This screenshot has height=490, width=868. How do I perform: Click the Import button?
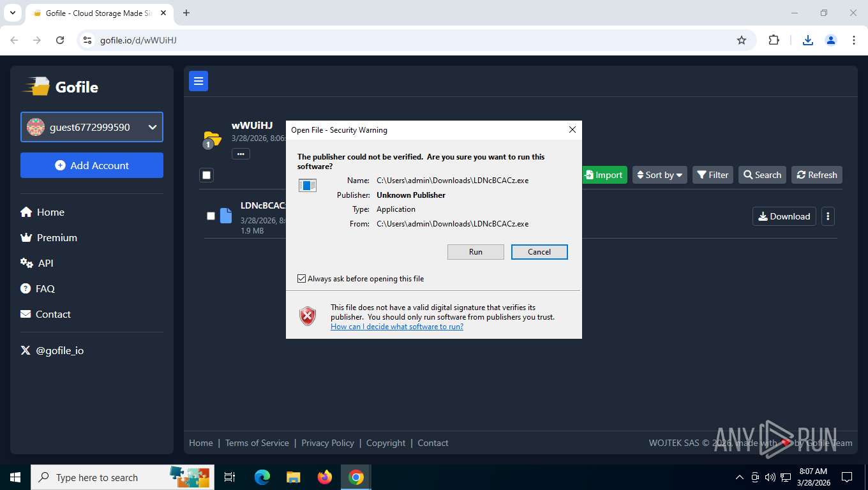click(x=604, y=175)
